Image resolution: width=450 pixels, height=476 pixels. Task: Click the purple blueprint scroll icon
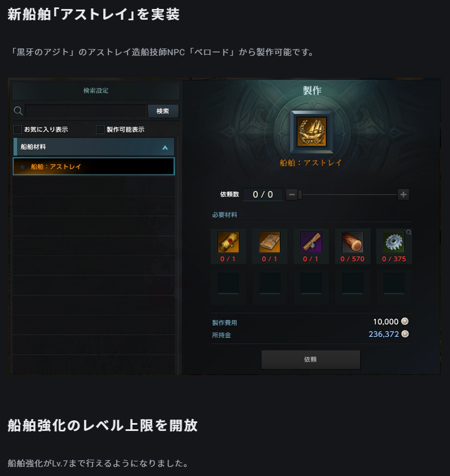[x=311, y=242]
